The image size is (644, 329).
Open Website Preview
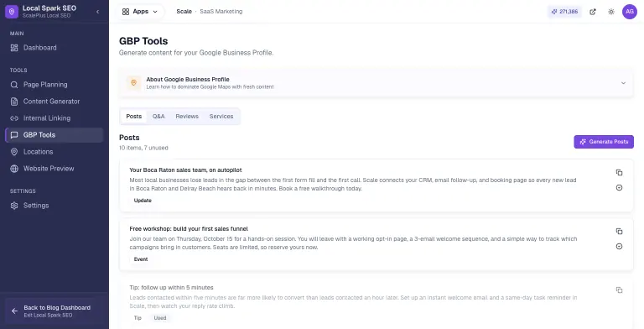[x=55, y=169]
